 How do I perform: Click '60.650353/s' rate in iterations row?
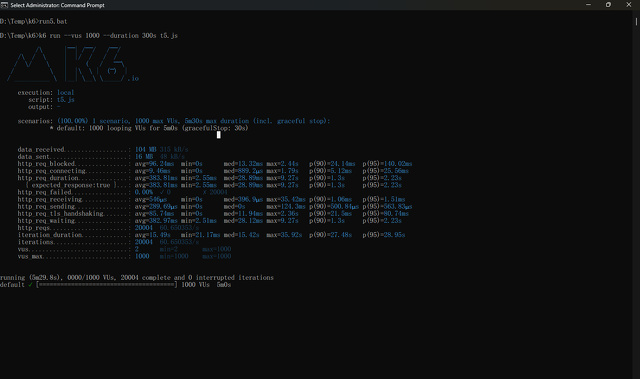[179, 242]
